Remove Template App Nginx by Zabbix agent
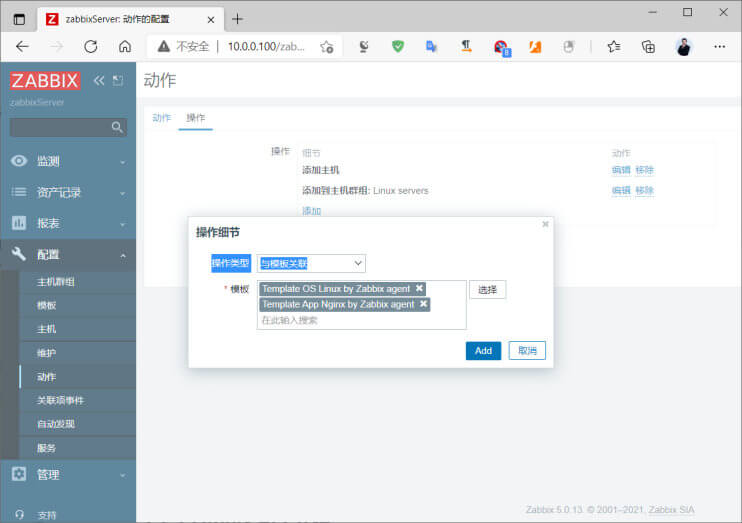The height and width of the screenshot is (523, 742). click(x=424, y=304)
